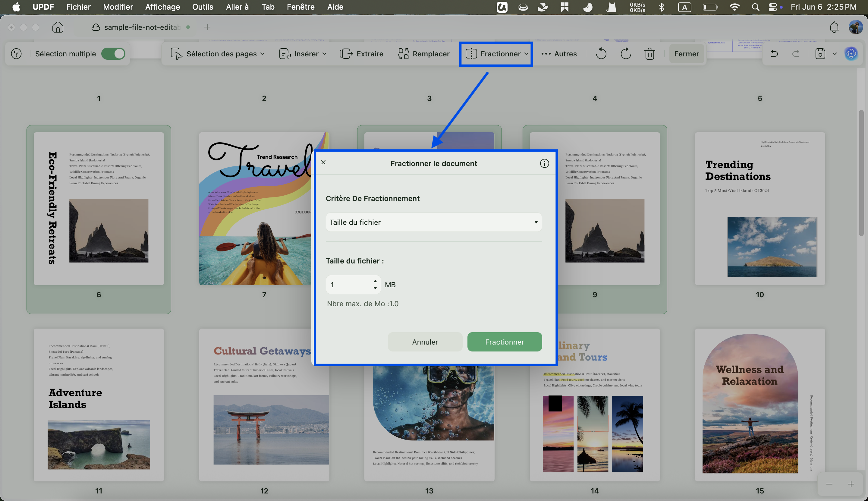This screenshot has width=868, height=501.
Task: Click the input source A icon
Action: (x=685, y=7)
